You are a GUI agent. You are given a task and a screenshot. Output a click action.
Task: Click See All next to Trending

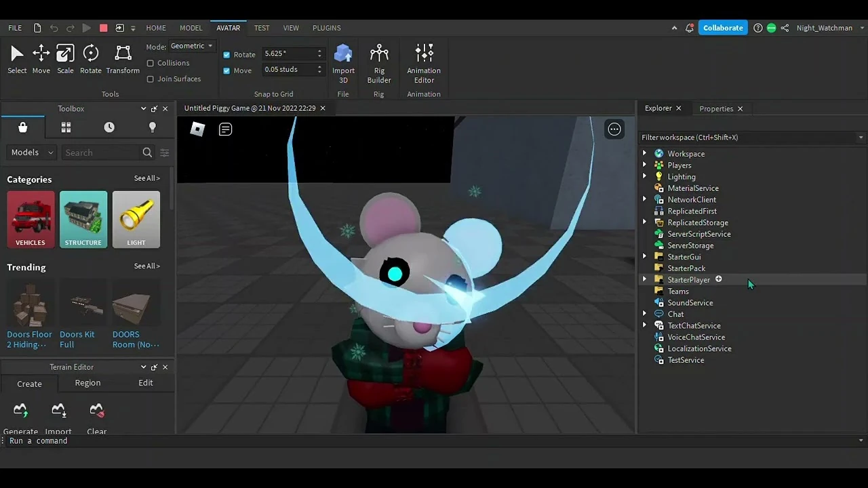click(146, 266)
